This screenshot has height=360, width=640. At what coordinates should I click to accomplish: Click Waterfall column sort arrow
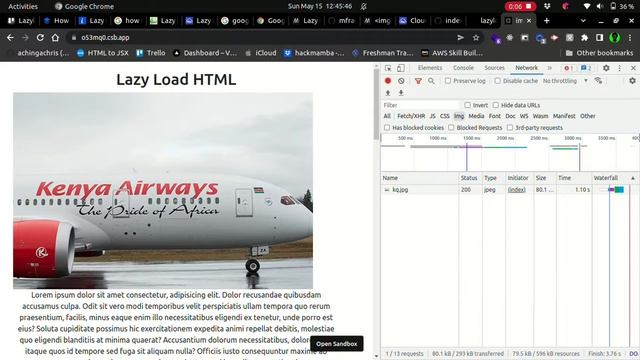coord(633,178)
